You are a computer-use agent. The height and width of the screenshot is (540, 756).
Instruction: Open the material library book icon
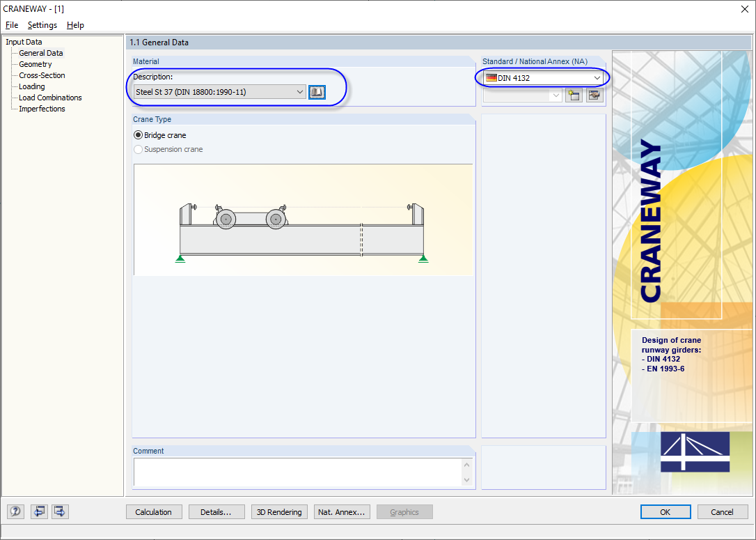click(317, 92)
